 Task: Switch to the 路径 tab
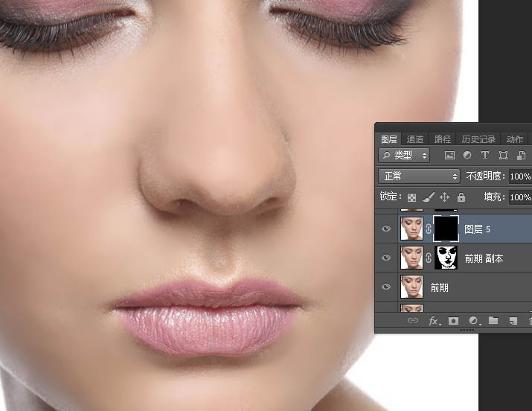[x=443, y=139]
